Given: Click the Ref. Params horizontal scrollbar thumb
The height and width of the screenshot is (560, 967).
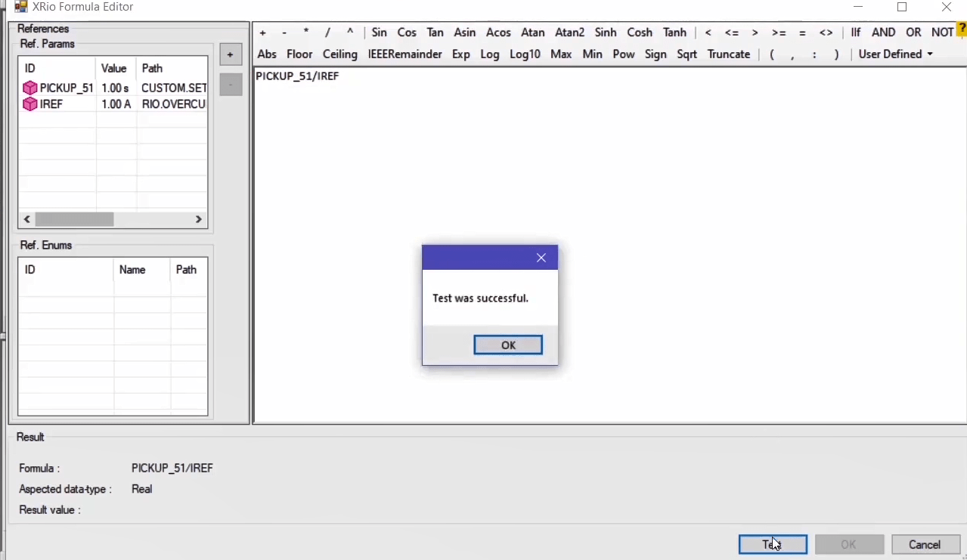Looking at the screenshot, I should coord(73,219).
